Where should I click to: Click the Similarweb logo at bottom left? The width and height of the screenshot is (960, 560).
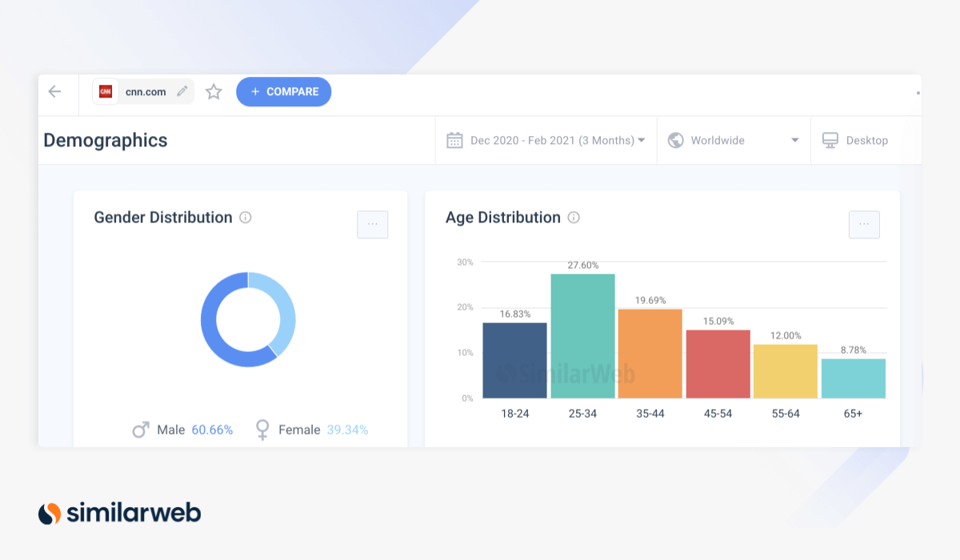pyautogui.click(x=120, y=513)
